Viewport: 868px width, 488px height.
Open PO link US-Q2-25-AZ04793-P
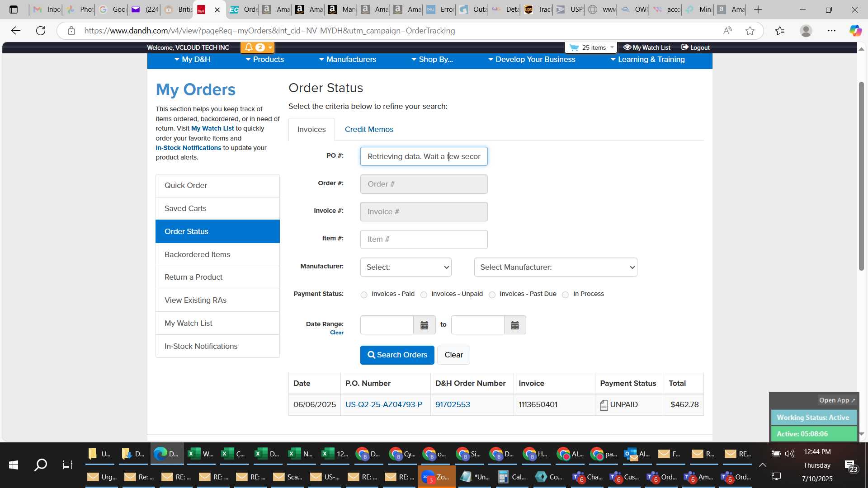tap(383, 404)
